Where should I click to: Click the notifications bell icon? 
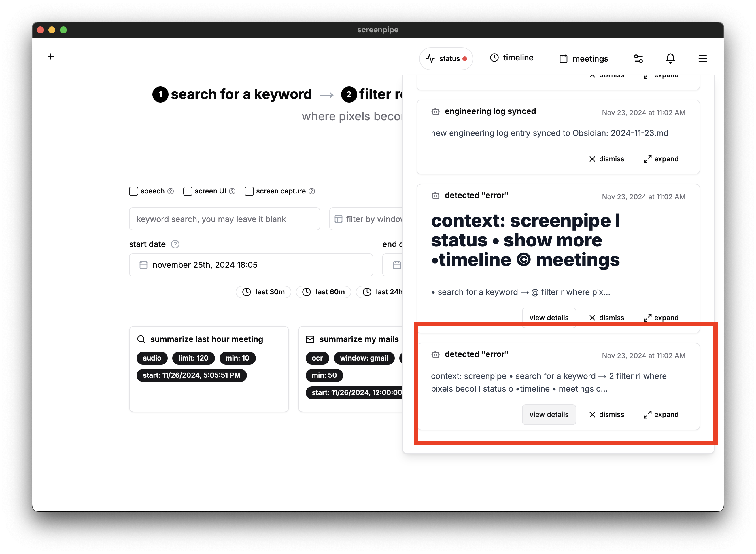(671, 58)
